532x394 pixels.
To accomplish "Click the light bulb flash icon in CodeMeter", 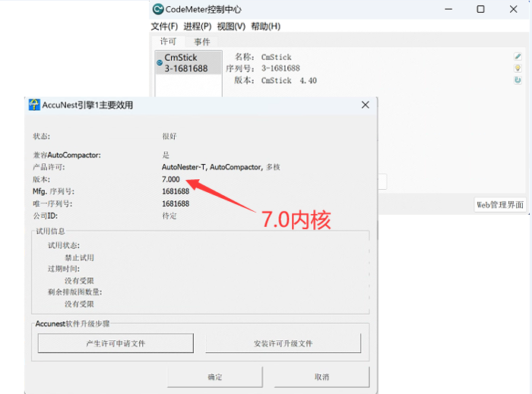I will [518, 68].
